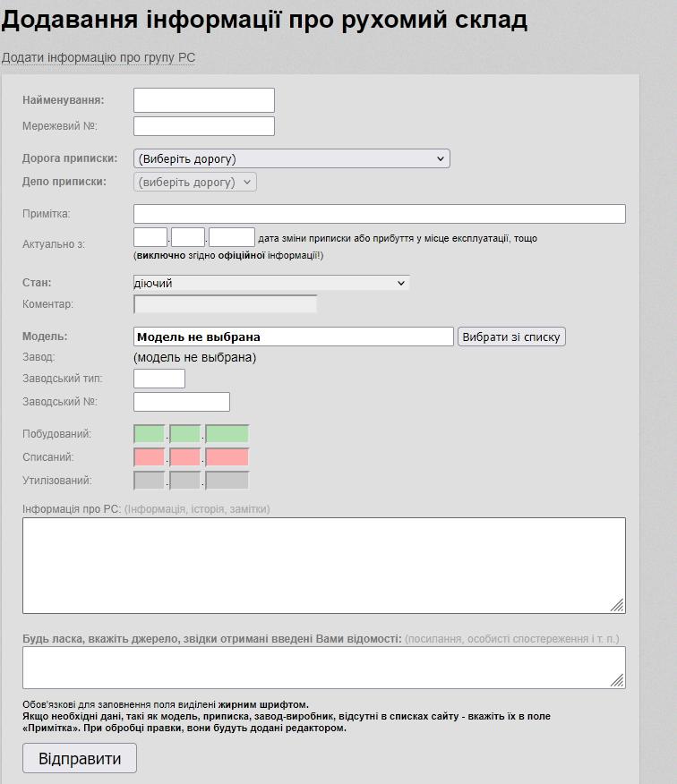Select the red Списаний day box
The height and width of the screenshot is (784, 677).
point(150,457)
